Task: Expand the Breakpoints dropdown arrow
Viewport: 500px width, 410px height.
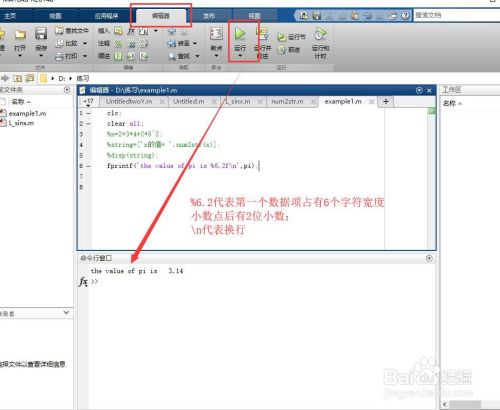Action: [216, 56]
